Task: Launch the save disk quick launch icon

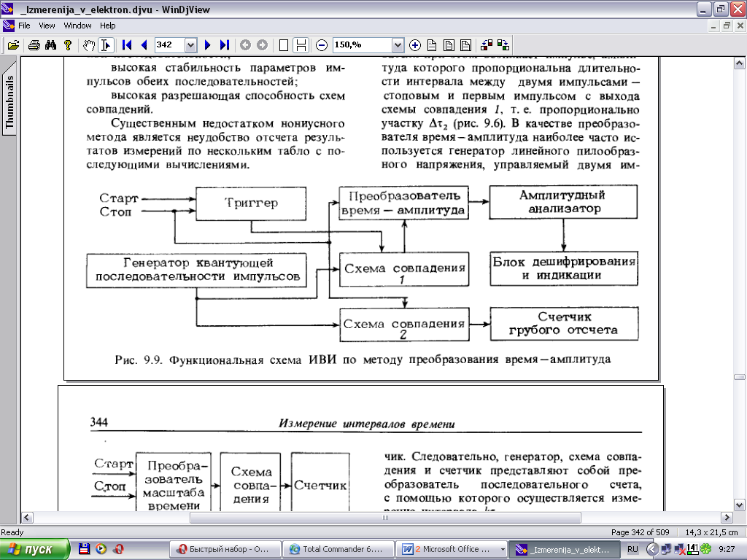Action: 85,549
